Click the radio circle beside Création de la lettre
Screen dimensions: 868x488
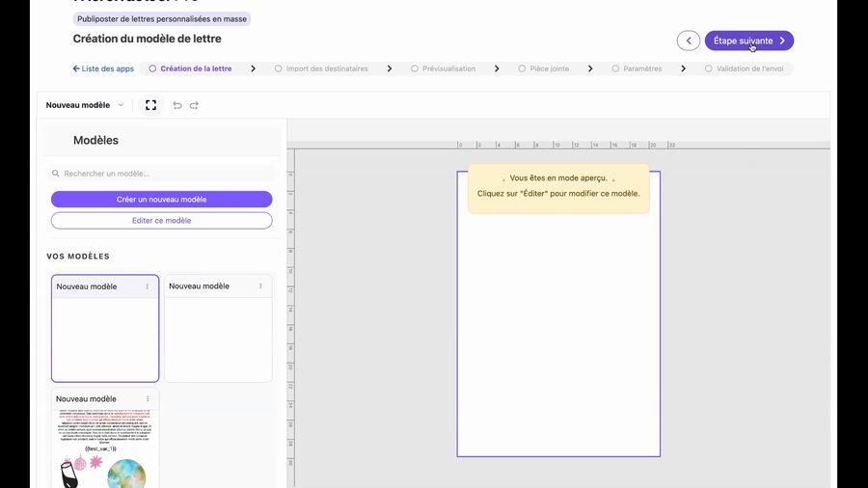pyautogui.click(x=152, y=68)
